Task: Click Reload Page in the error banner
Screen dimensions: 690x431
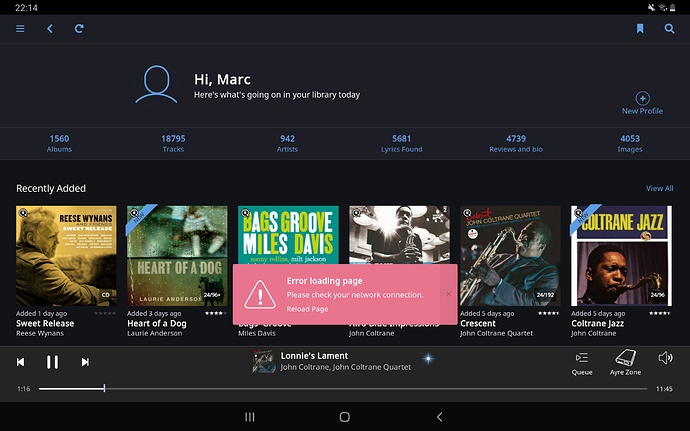Action: pyautogui.click(x=307, y=309)
